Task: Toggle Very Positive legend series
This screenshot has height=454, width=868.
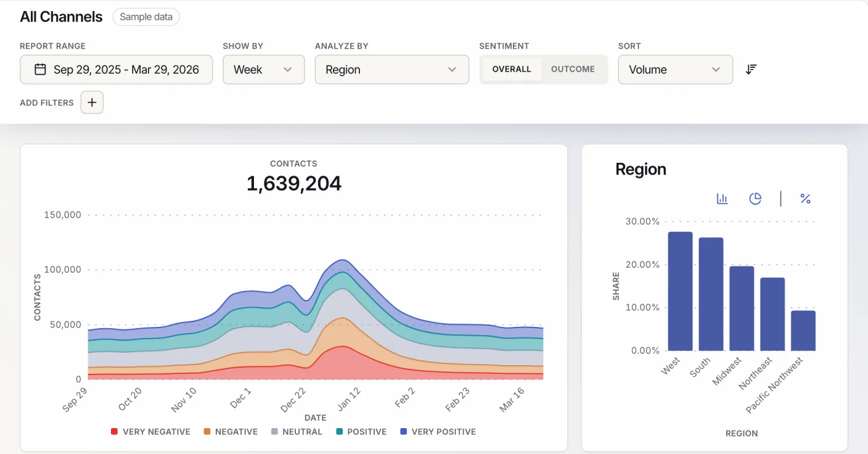Action: tap(438, 432)
